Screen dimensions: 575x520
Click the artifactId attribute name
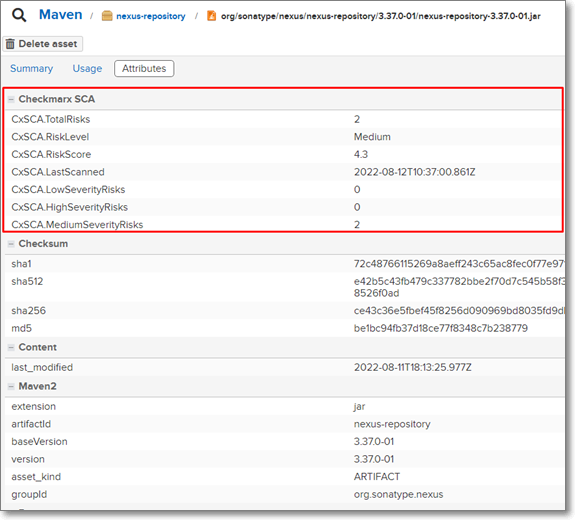pyautogui.click(x=31, y=424)
